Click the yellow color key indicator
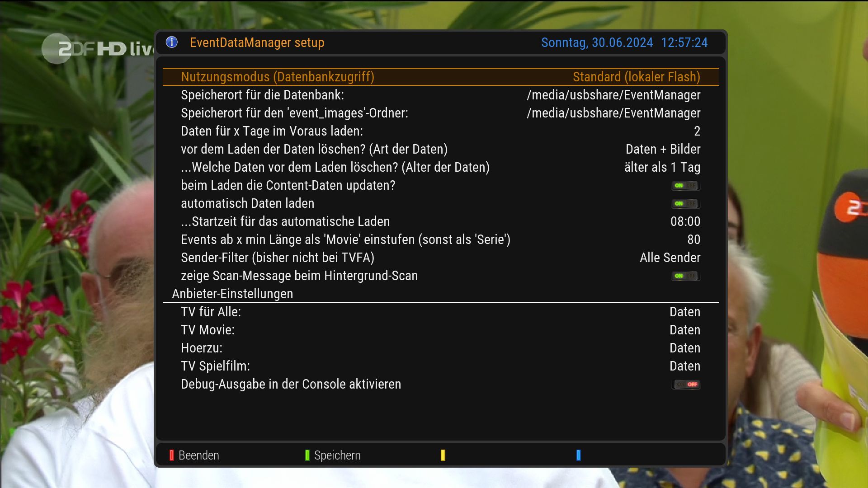Viewport: 868px width, 488px height. coord(443,455)
